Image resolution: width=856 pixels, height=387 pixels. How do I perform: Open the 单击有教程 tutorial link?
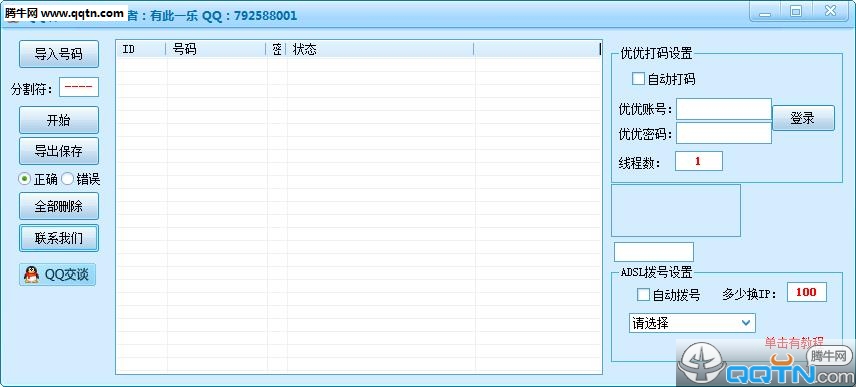pyautogui.click(x=794, y=343)
